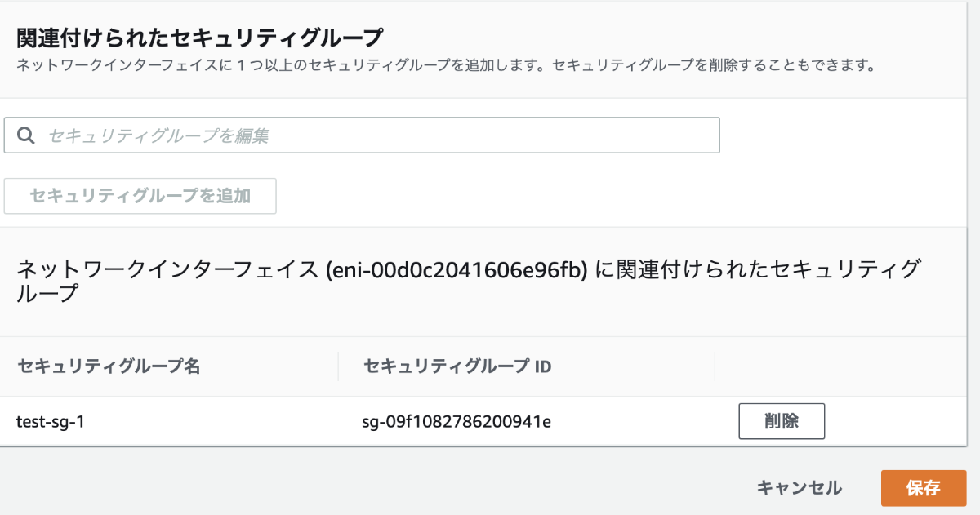Click the セキュリティグループ ID column header

point(457,366)
